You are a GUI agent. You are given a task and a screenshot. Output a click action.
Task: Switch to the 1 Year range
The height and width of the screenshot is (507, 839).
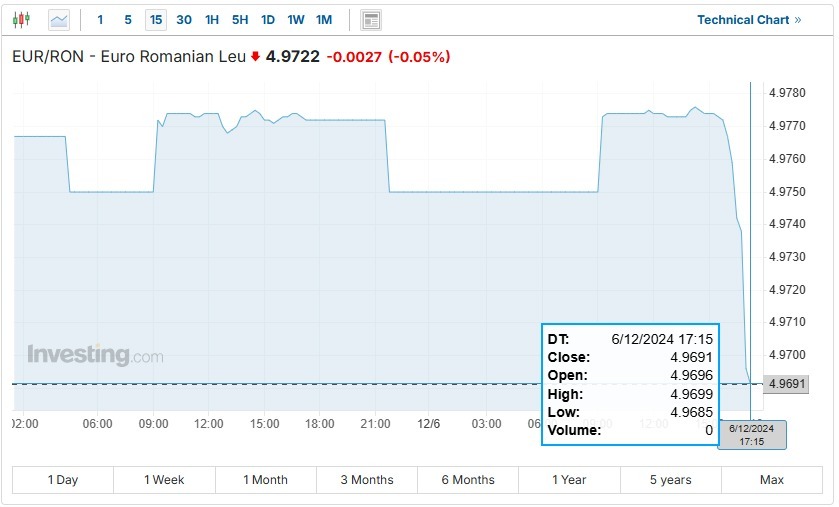pyautogui.click(x=569, y=480)
